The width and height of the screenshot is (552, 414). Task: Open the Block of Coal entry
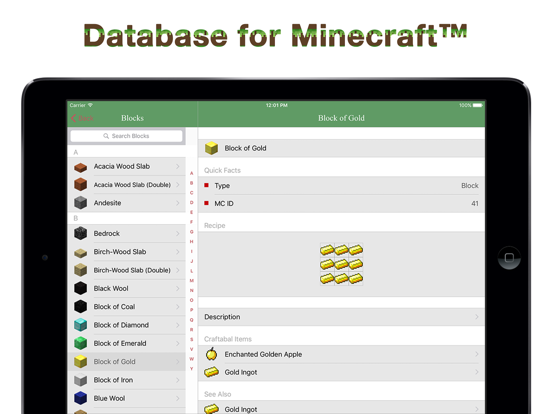(127, 307)
